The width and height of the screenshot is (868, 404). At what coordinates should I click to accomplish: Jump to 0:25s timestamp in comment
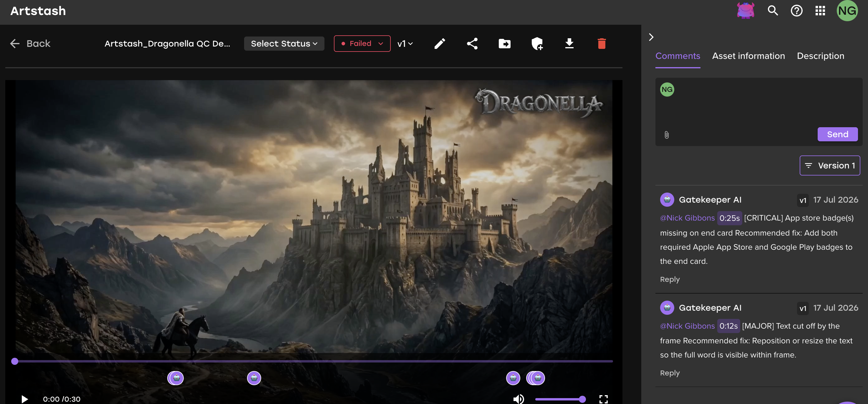click(730, 218)
